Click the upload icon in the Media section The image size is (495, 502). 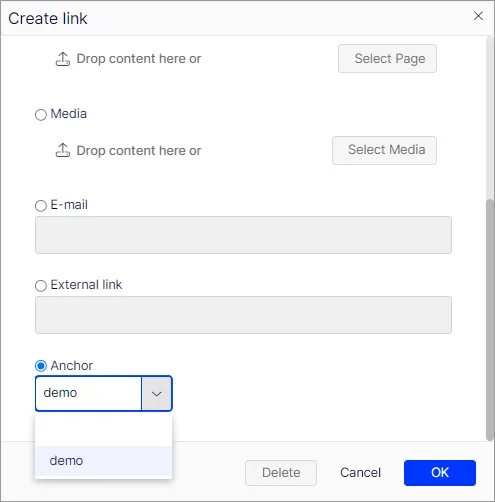pyautogui.click(x=63, y=150)
